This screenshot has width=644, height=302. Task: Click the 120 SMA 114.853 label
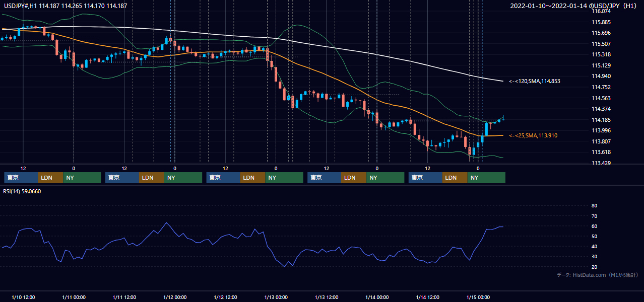coord(535,81)
